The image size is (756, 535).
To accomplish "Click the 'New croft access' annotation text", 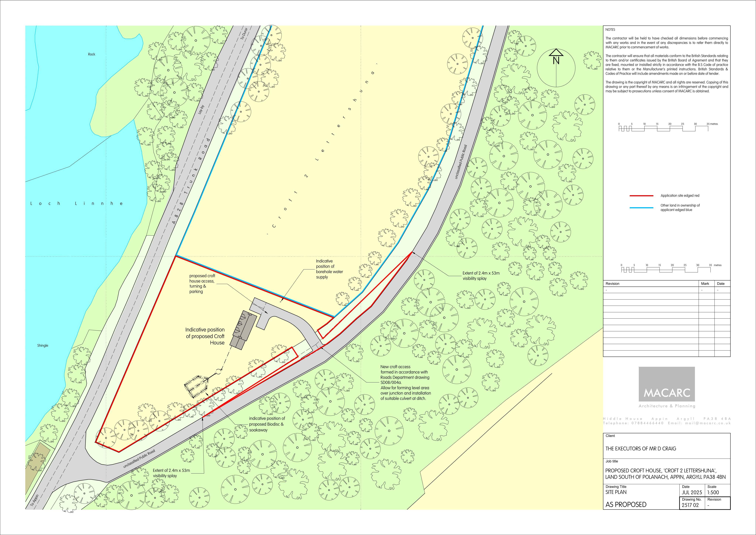I will coord(396,367).
